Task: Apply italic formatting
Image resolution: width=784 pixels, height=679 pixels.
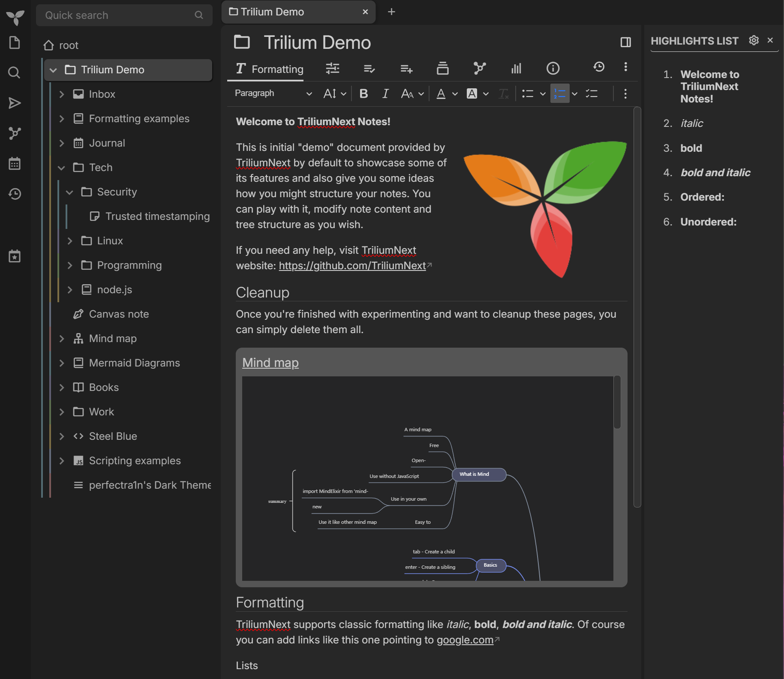Action: click(x=385, y=93)
